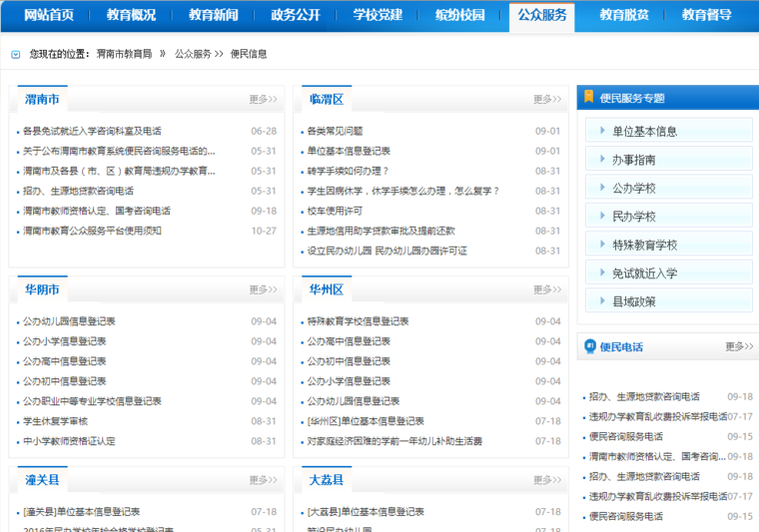Screen dimensions: 759x532
Task: Open the 教育脱贫 tab
Action: point(624,15)
